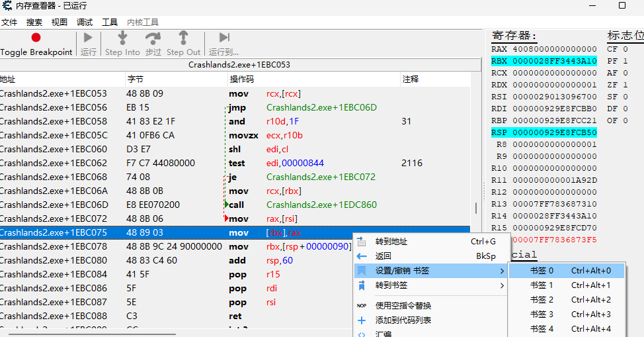
Task: Select the je Crashlands2.exe+1EBC072 row
Action: click(x=235, y=177)
